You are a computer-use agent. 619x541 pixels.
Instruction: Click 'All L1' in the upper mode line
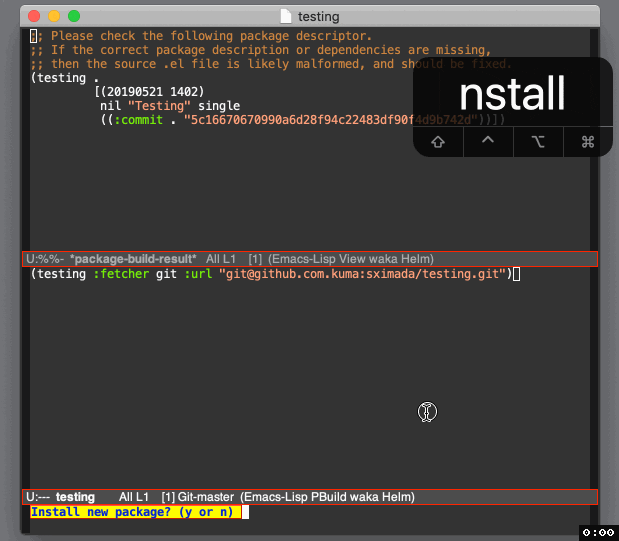click(x=221, y=259)
